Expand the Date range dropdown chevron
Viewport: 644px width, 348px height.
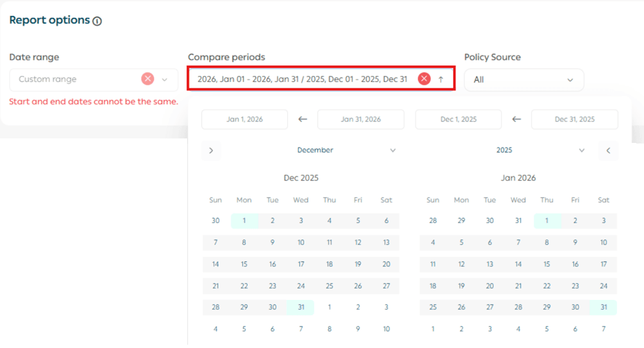click(165, 79)
